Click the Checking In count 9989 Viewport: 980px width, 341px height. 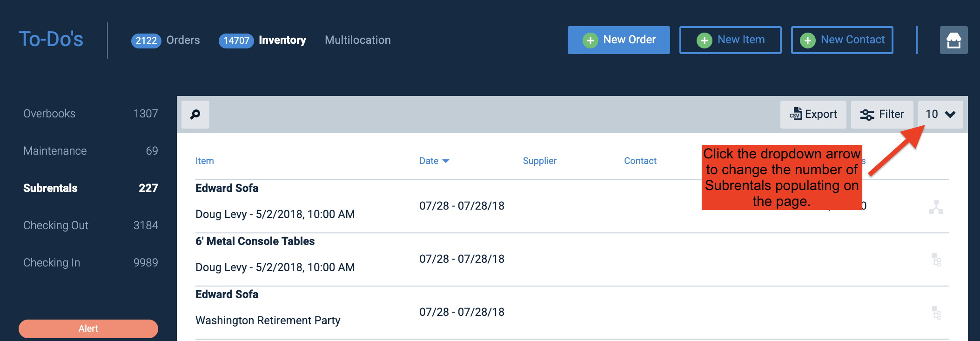click(x=146, y=263)
